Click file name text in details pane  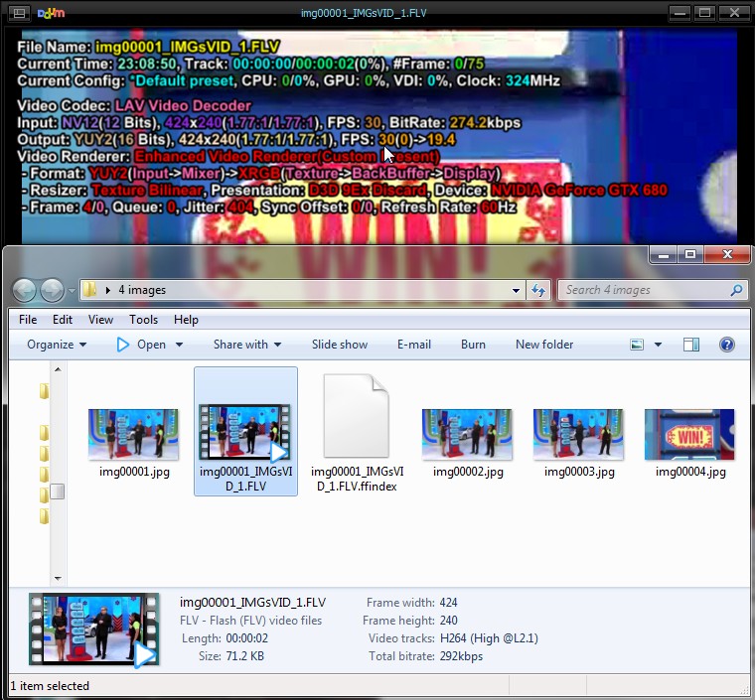252,603
